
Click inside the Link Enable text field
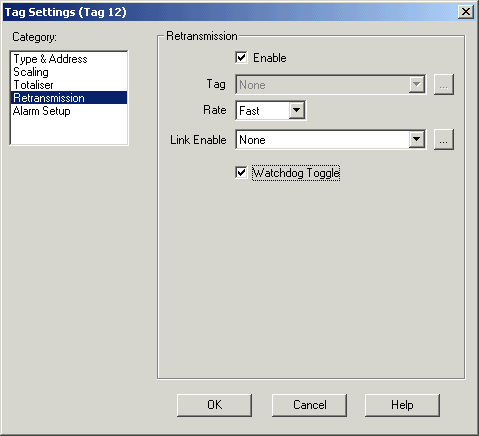coord(323,140)
